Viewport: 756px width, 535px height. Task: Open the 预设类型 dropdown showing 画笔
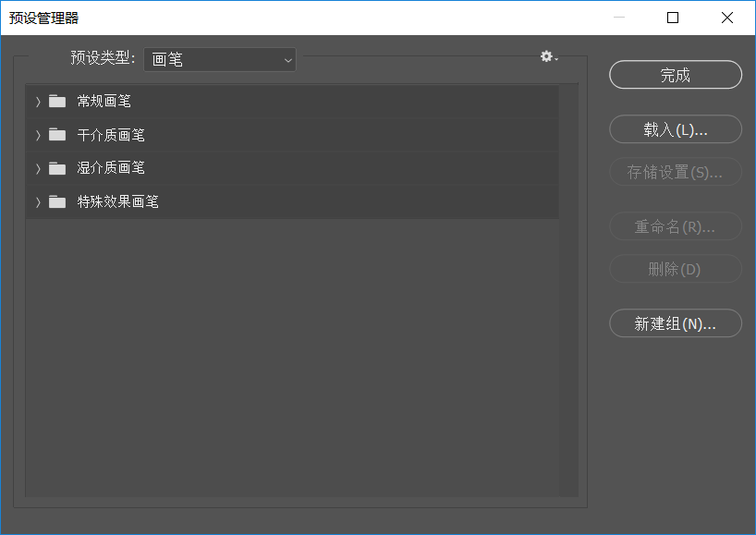click(220, 60)
